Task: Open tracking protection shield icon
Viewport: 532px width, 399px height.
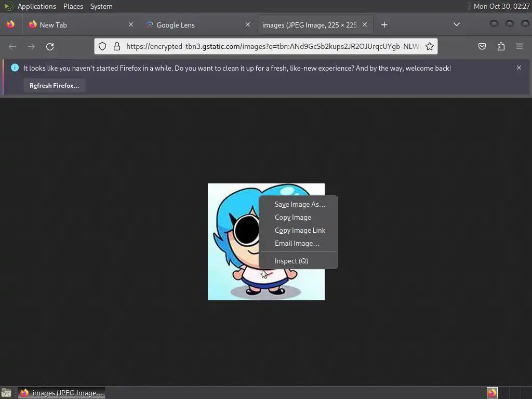Action: click(102, 46)
